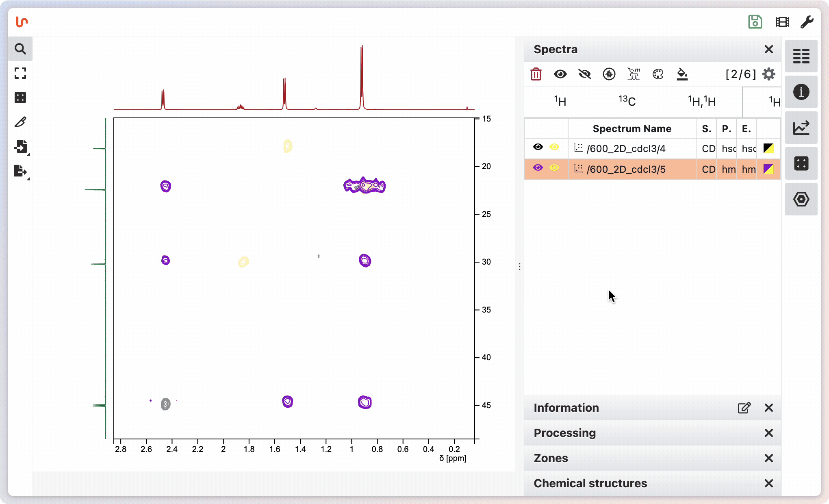Image resolution: width=829 pixels, height=504 pixels.
Task: Click the pencil phase correction tool
Action: coord(20,122)
